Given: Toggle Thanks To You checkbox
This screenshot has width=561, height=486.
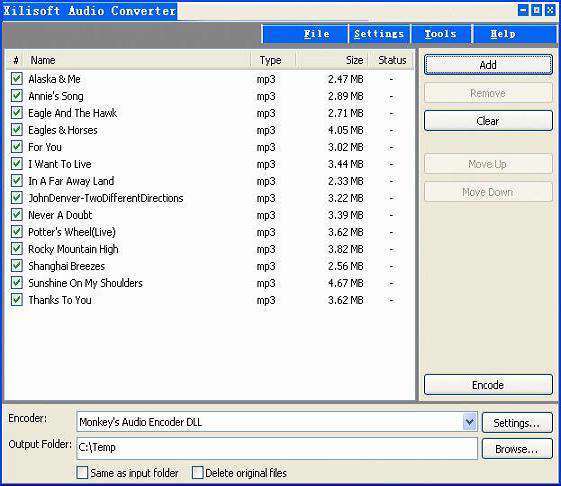Looking at the screenshot, I should click(x=17, y=300).
